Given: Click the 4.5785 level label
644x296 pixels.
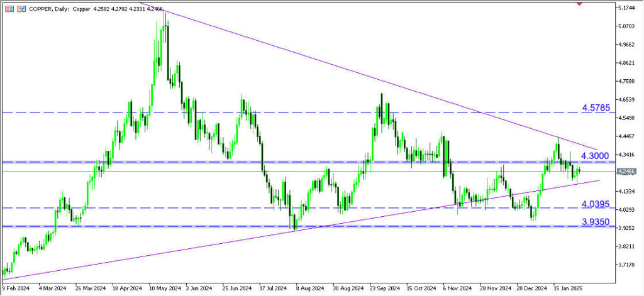Looking at the screenshot, I should (x=594, y=107).
